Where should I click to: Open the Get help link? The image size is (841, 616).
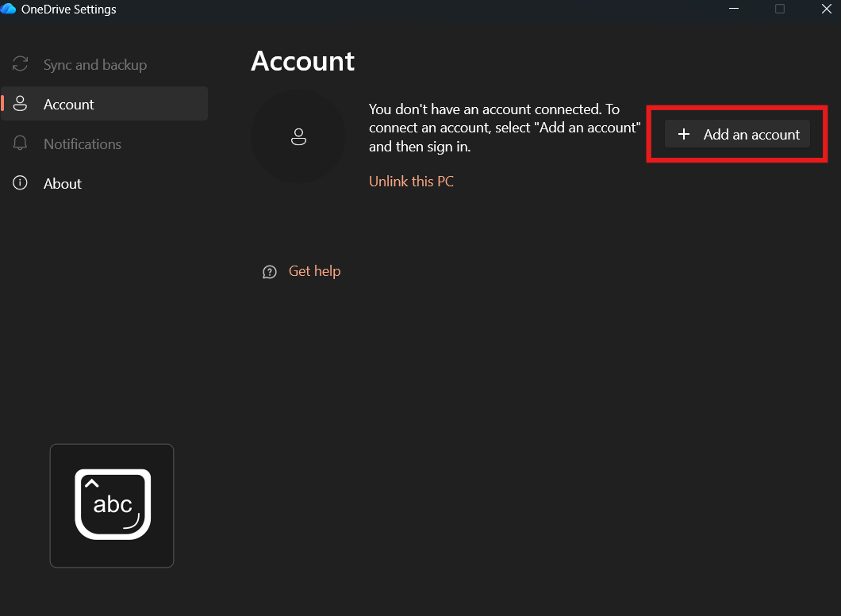pos(314,271)
